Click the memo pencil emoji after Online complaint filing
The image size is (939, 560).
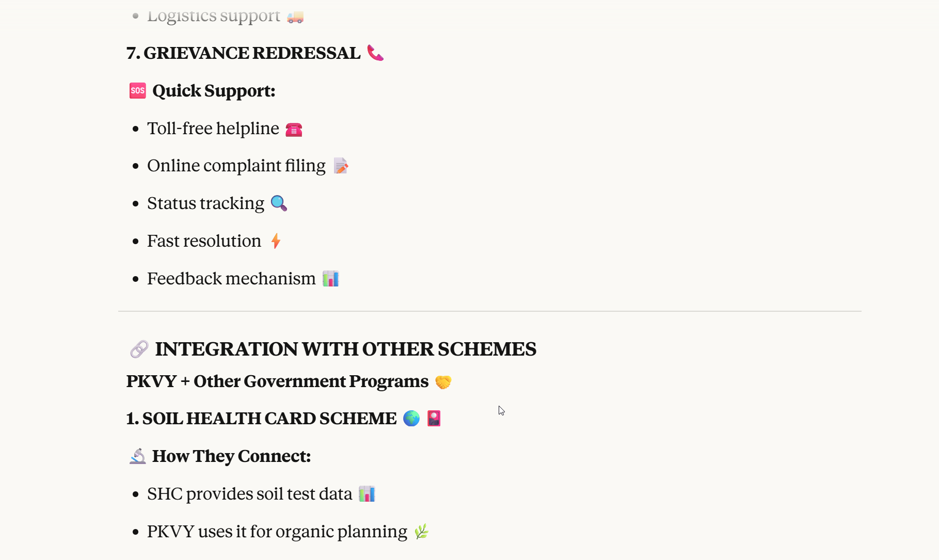[x=341, y=166]
